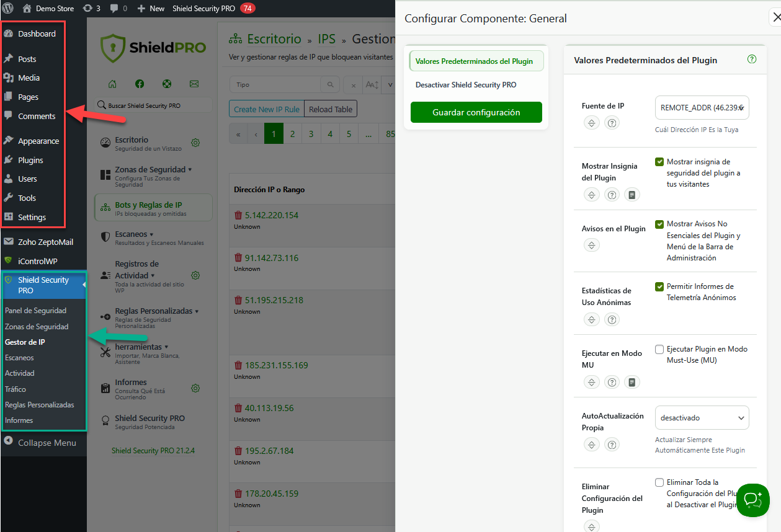Uncheck Permitir Informes de Telemetría Anónimos
This screenshot has height=532, width=781.
[659, 286]
